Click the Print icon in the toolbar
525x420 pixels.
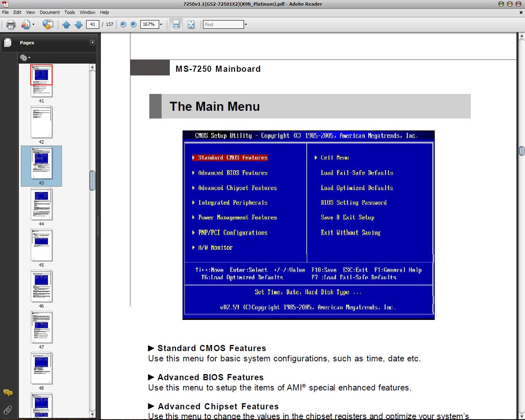(11, 25)
